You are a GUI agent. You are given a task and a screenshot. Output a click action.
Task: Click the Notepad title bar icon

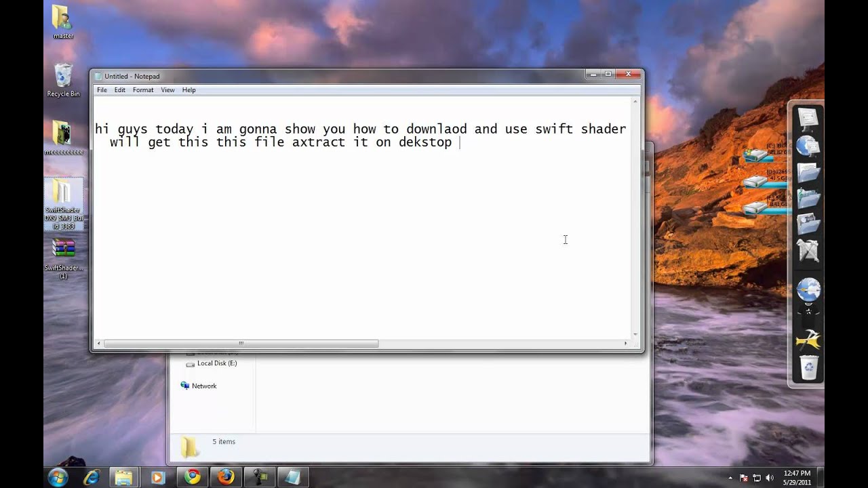[98, 76]
